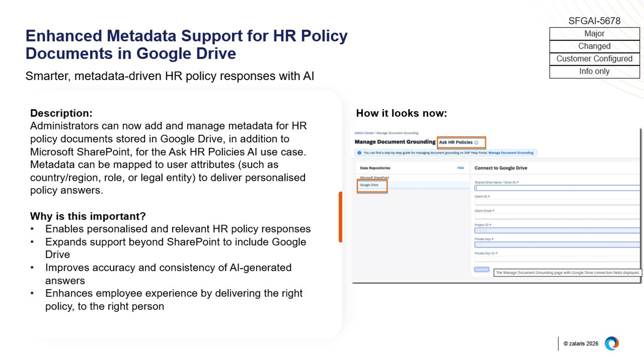Click the Ask HR Policies label
The image size is (644, 362).
(456, 142)
